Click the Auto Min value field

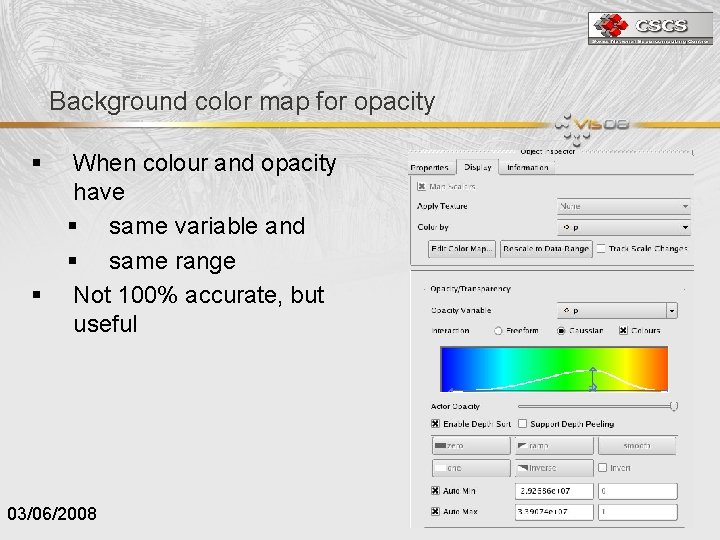click(554, 491)
